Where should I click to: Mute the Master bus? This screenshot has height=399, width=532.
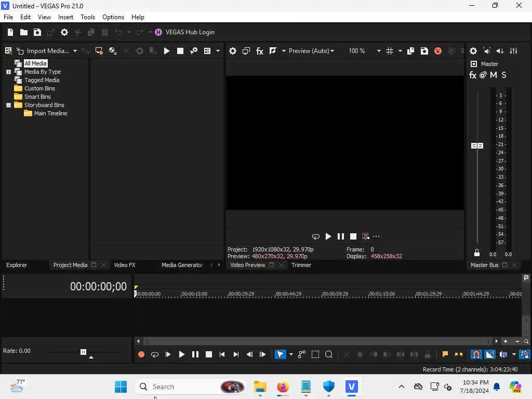(494, 75)
